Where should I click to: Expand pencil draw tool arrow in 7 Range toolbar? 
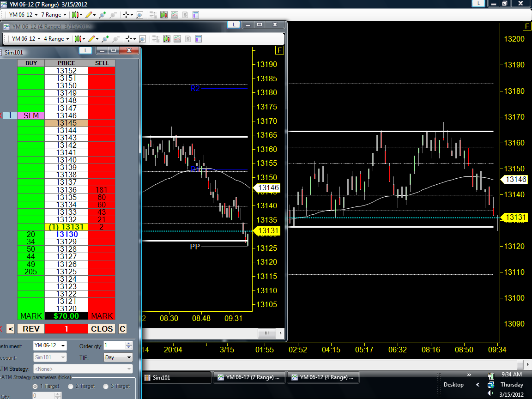click(x=94, y=15)
